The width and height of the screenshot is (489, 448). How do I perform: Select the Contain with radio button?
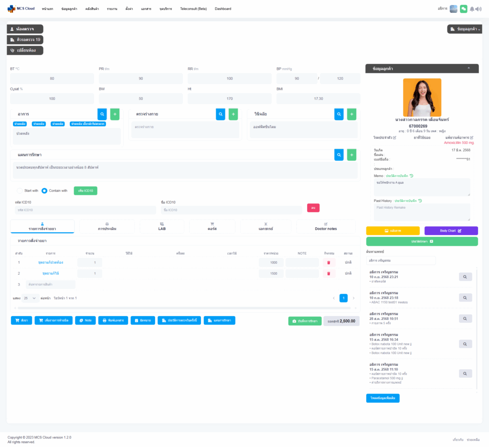click(44, 191)
